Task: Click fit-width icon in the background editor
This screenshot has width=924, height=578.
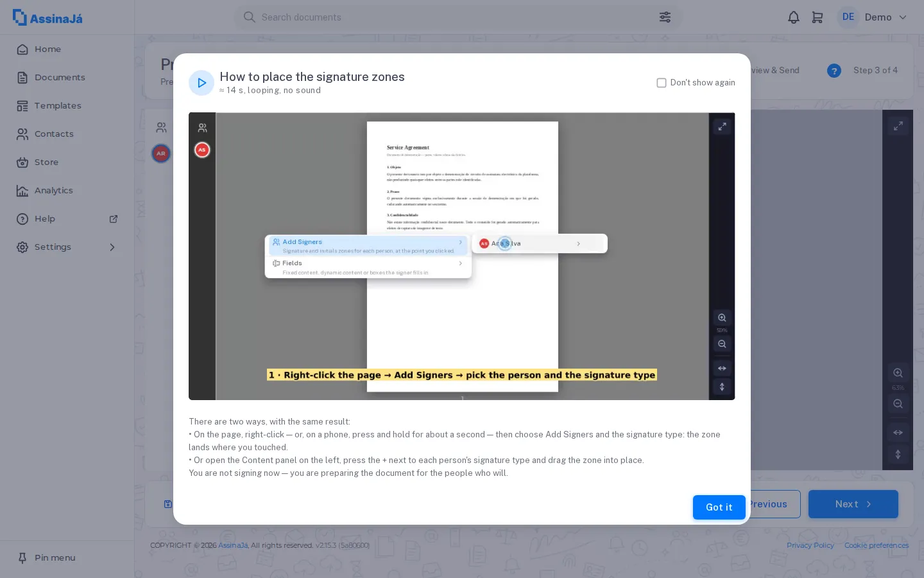Action: (898, 433)
